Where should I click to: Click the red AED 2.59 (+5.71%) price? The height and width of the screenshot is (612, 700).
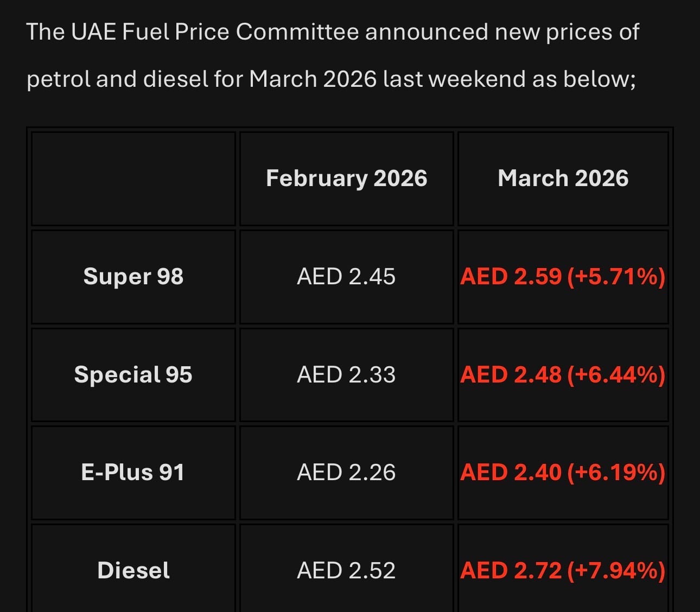563,277
